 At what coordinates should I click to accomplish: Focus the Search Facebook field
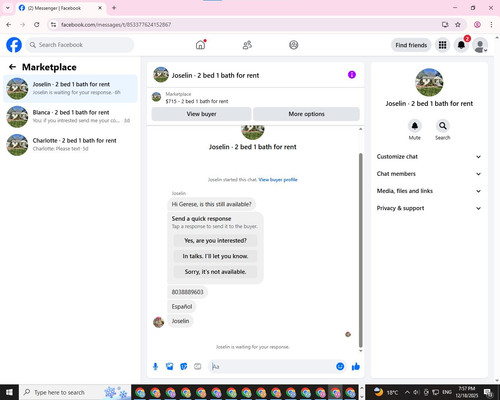[x=80, y=45]
